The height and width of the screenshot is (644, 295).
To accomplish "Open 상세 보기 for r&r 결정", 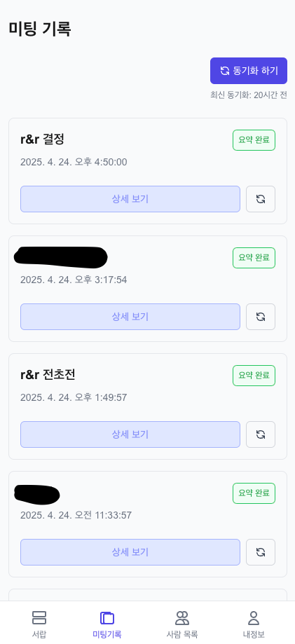I will (x=130, y=199).
